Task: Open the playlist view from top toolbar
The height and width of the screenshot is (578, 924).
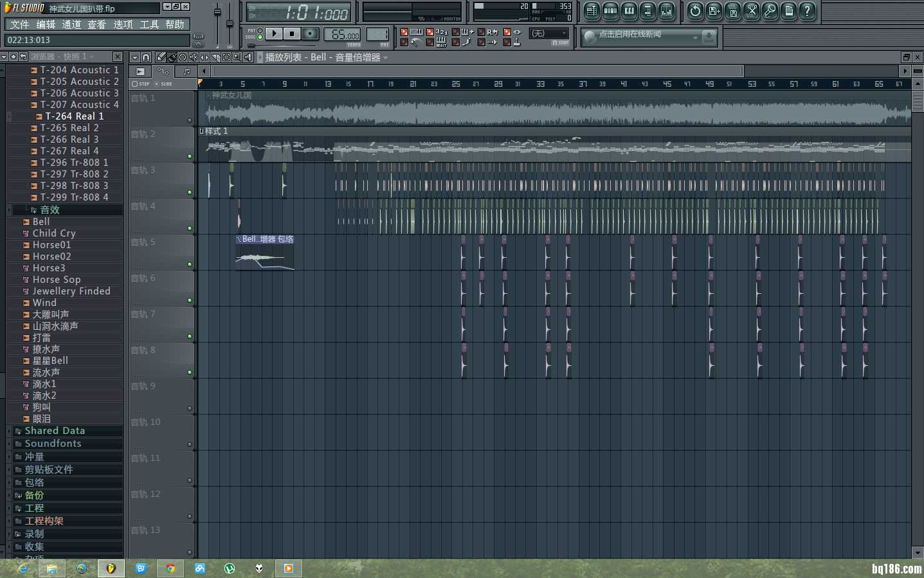Action: (x=593, y=11)
